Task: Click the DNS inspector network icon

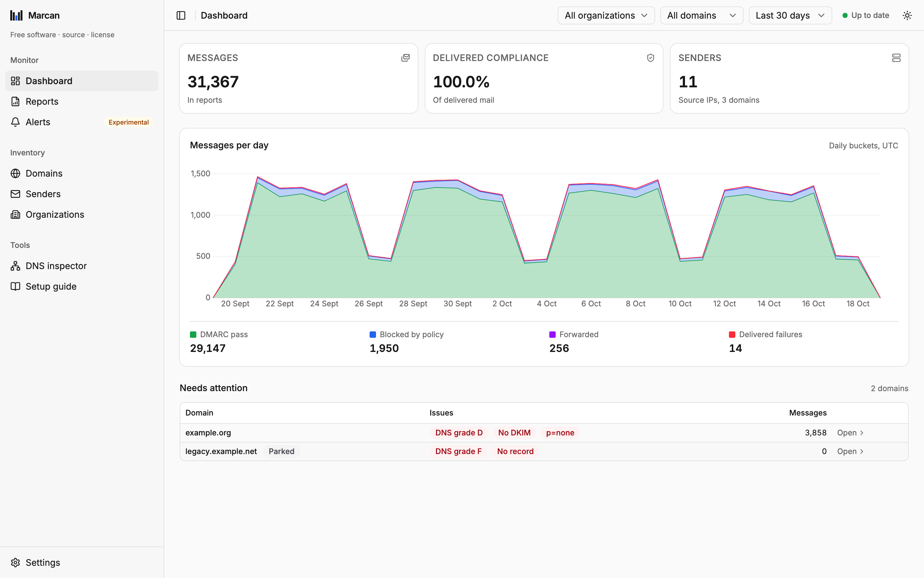Action: point(15,266)
